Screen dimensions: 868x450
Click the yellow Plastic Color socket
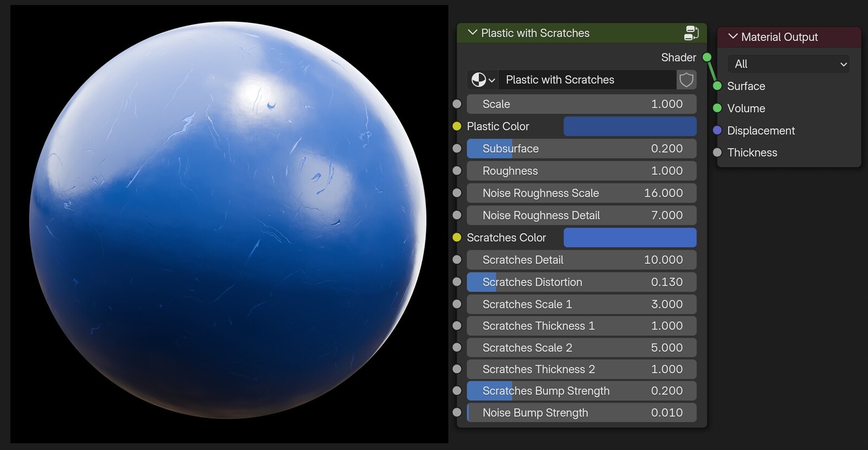pyautogui.click(x=457, y=126)
